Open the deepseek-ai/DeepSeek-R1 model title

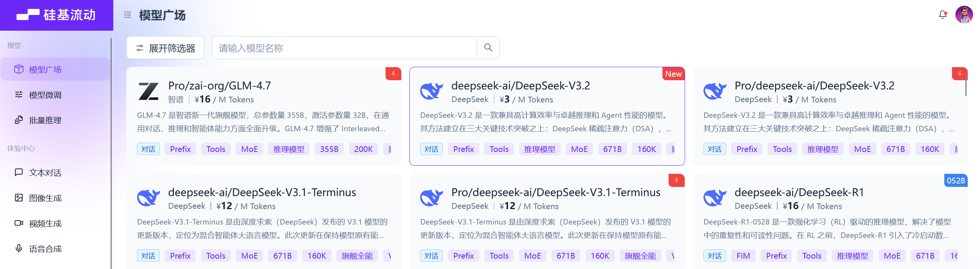[799, 192]
